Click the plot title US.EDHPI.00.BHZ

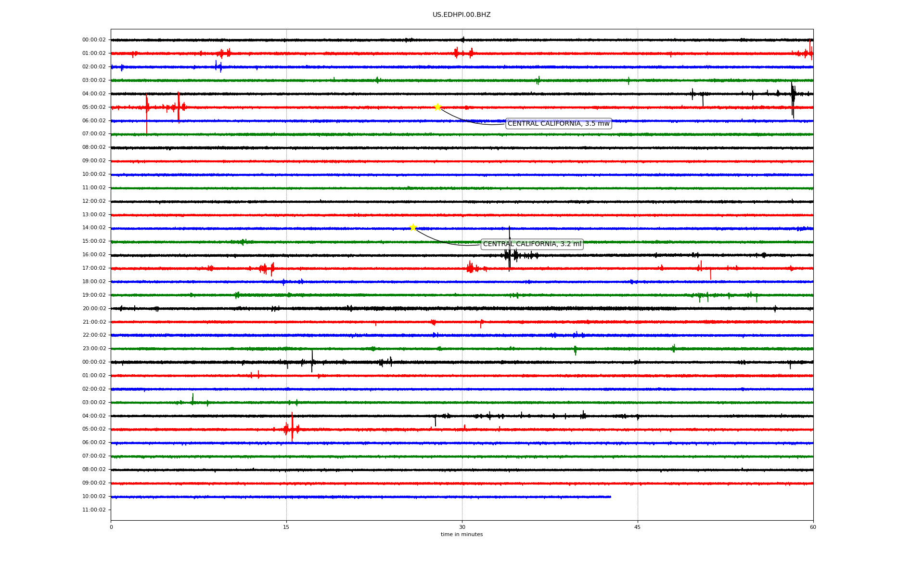point(462,15)
